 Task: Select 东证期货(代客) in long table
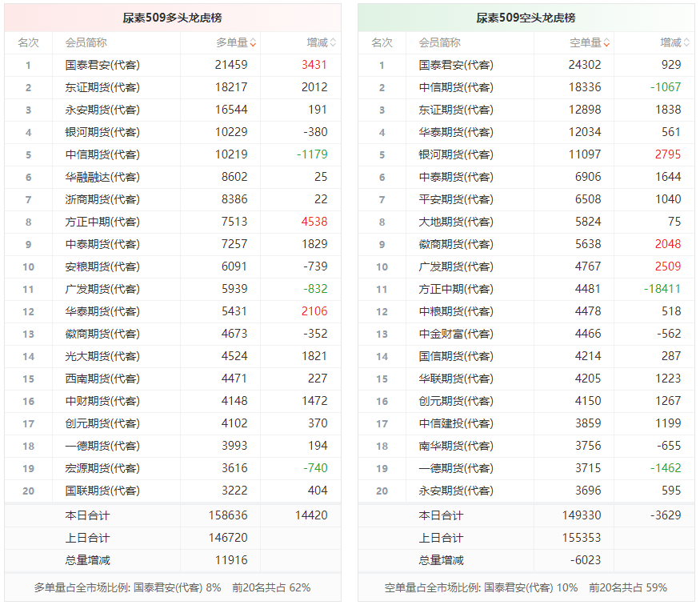(x=102, y=87)
